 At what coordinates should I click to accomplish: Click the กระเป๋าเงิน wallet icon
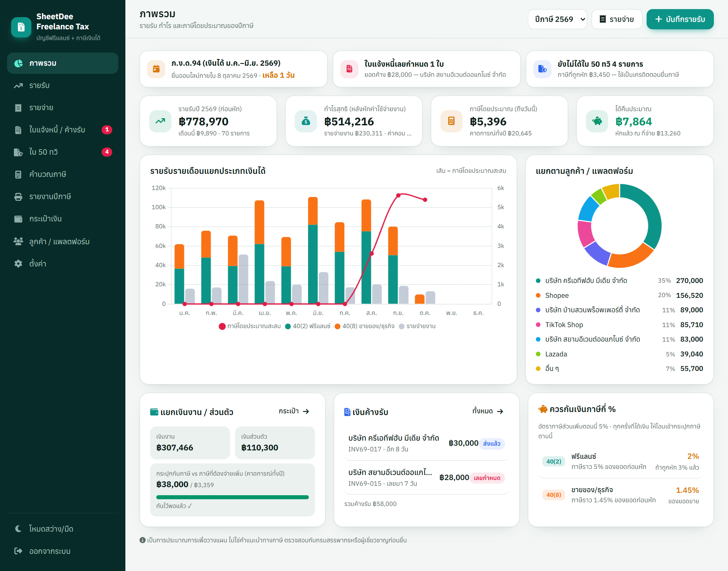tap(18, 219)
